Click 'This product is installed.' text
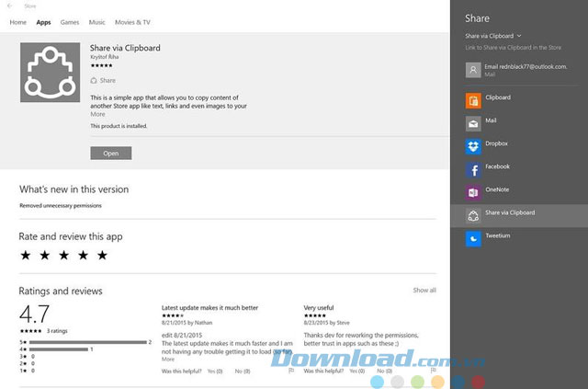Image resolution: width=588 pixels, height=389 pixels. (x=119, y=126)
